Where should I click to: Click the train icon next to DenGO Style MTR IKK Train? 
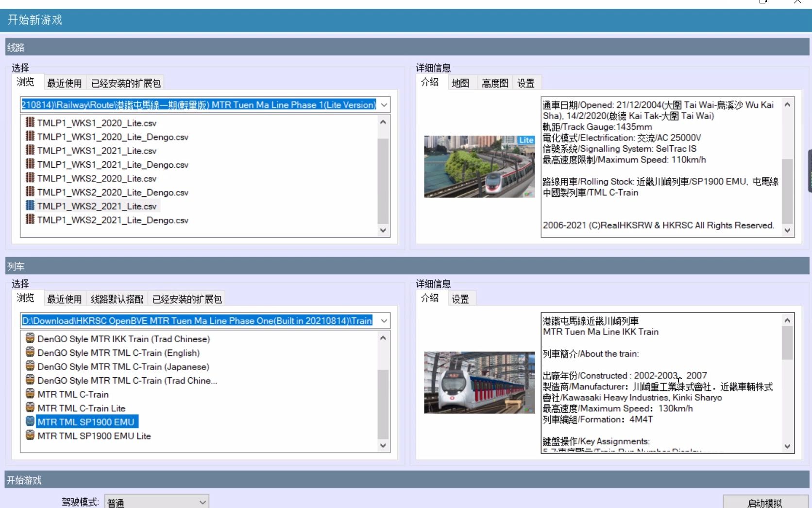[x=30, y=339]
